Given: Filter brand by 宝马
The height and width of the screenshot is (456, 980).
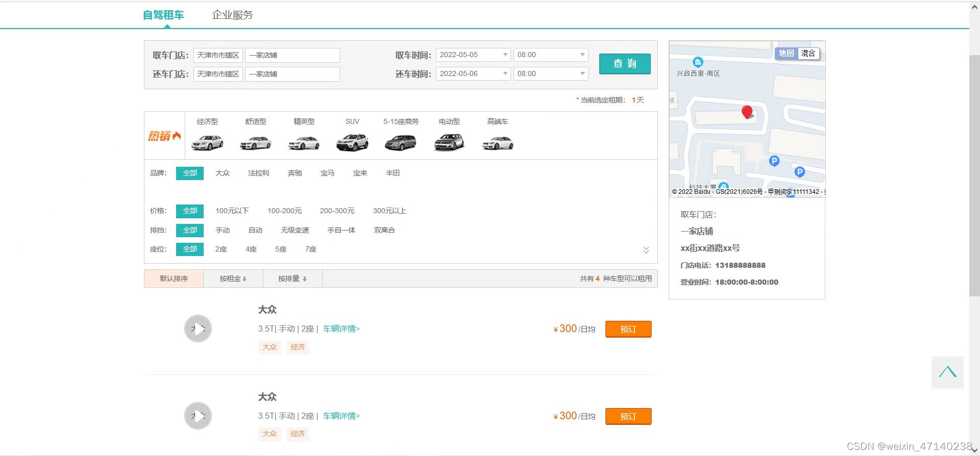Looking at the screenshot, I should click(327, 173).
